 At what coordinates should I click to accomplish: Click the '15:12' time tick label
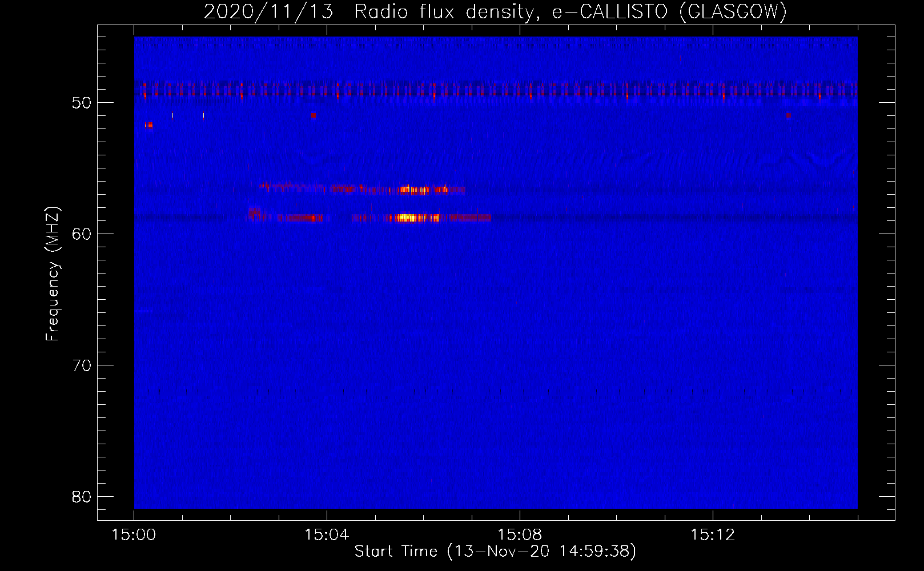coord(713,535)
